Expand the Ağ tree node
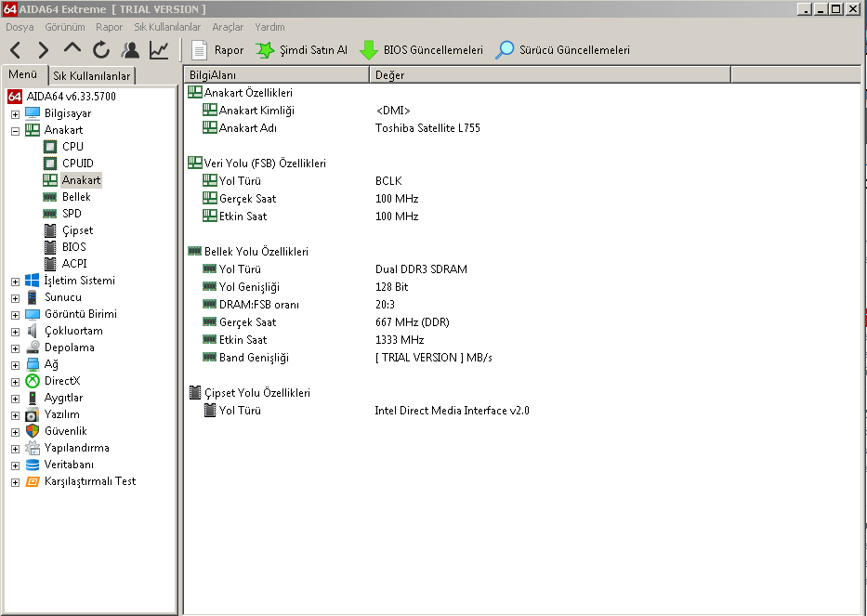Viewport: 867px width, 616px height. click(x=15, y=365)
